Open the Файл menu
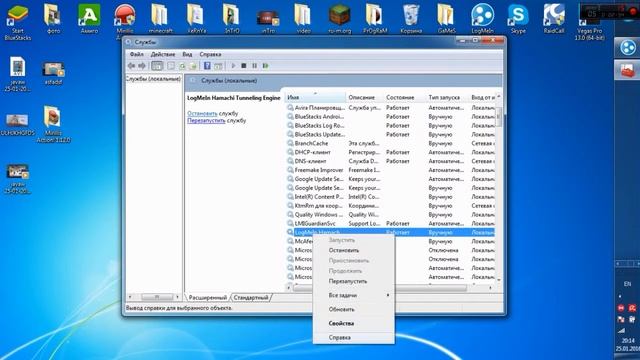The width and height of the screenshot is (640, 360). 136,54
